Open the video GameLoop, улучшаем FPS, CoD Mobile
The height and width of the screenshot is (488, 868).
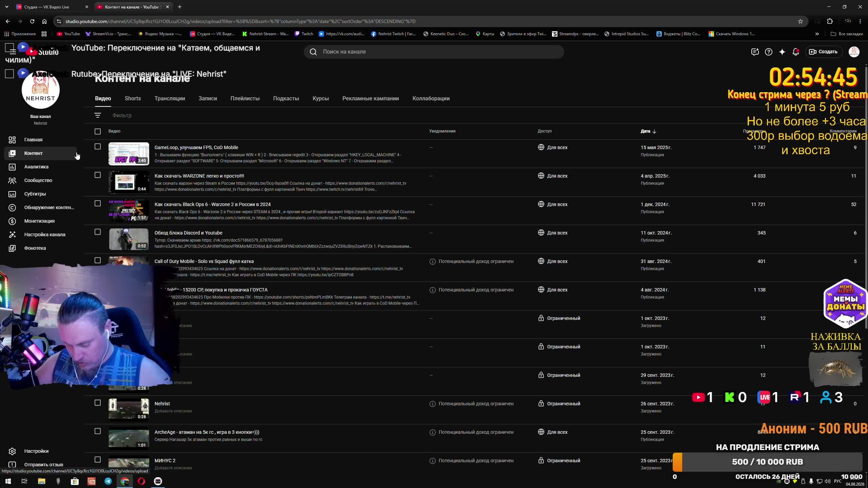click(x=196, y=147)
